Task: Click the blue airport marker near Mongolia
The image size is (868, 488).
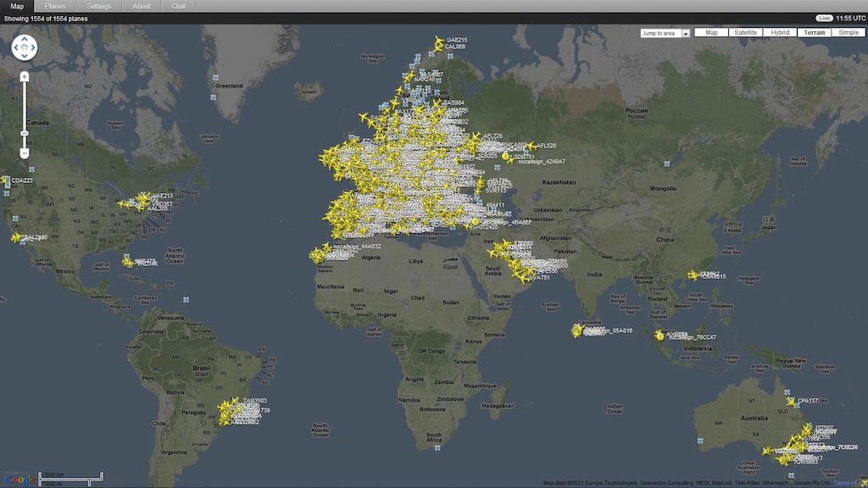Action: point(667,164)
